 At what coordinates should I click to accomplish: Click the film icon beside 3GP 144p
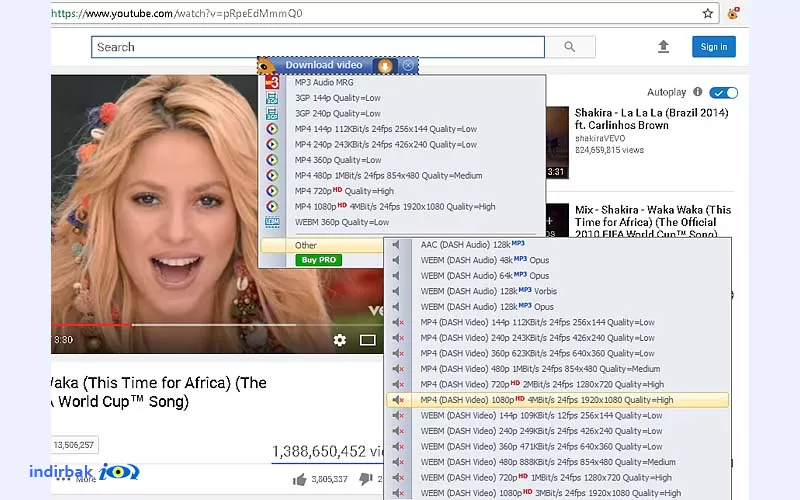click(272, 98)
